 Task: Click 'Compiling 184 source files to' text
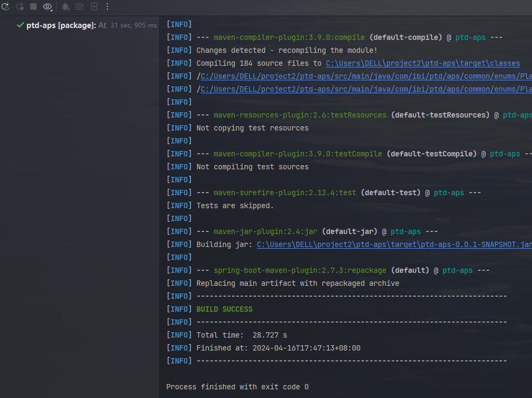(x=259, y=64)
